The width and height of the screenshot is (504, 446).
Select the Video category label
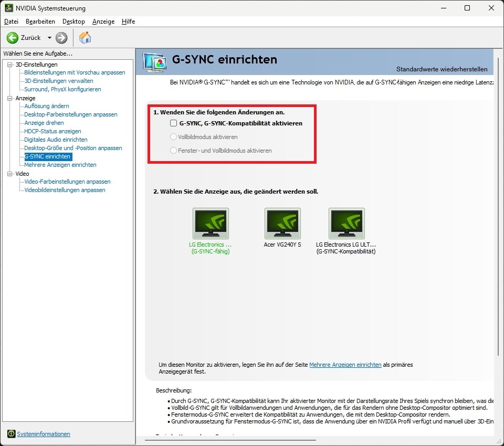coord(22,174)
